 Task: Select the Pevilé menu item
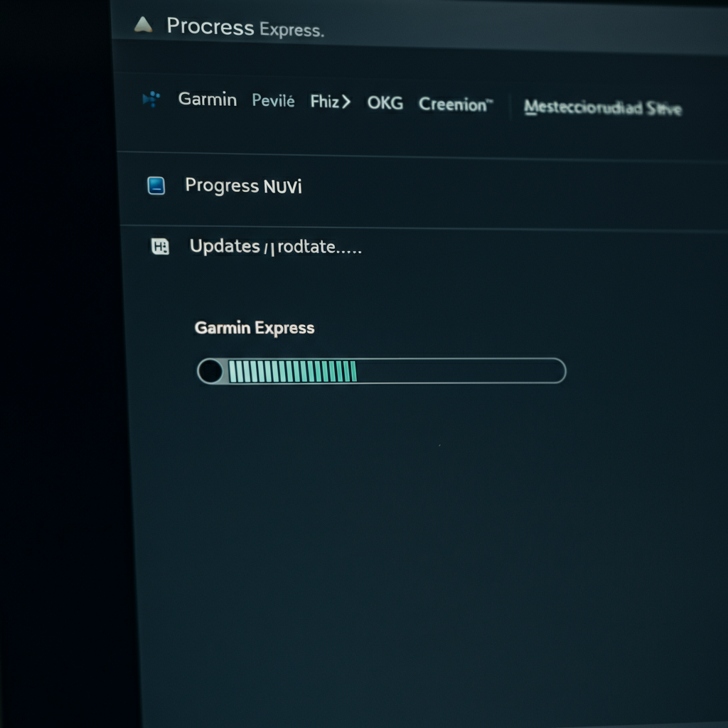coord(273,101)
